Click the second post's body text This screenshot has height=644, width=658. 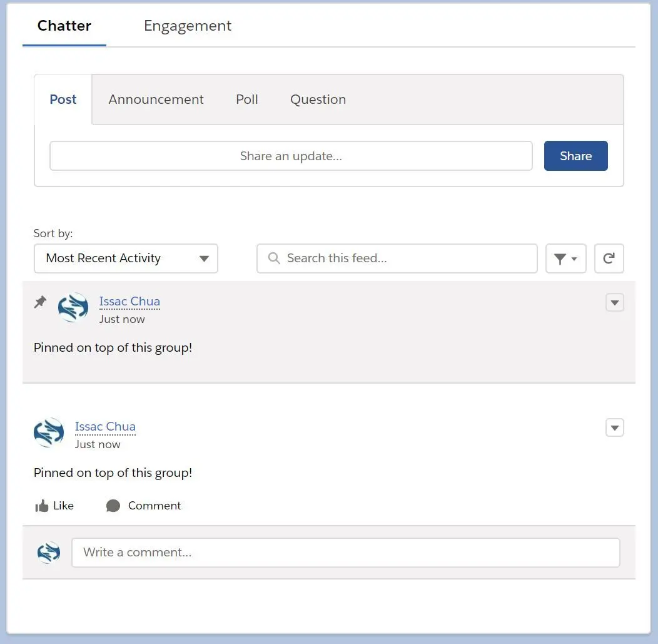(x=113, y=473)
